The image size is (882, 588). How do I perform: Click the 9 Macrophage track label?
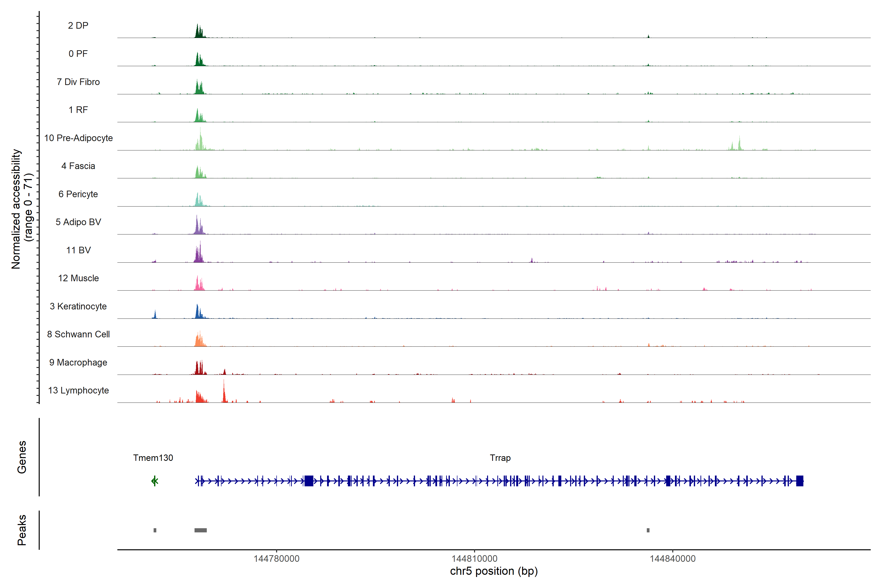tap(78, 363)
